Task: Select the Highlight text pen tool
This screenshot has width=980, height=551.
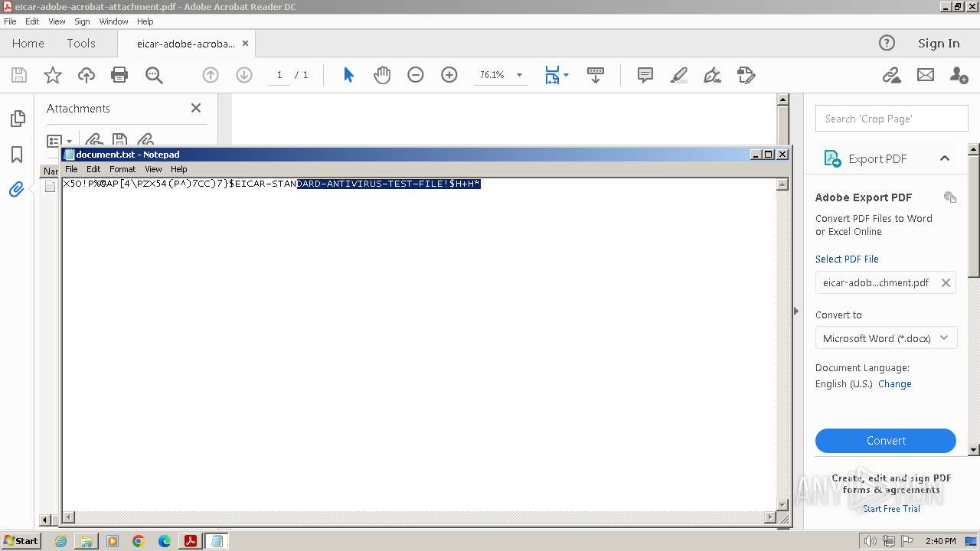Action: [678, 75]
